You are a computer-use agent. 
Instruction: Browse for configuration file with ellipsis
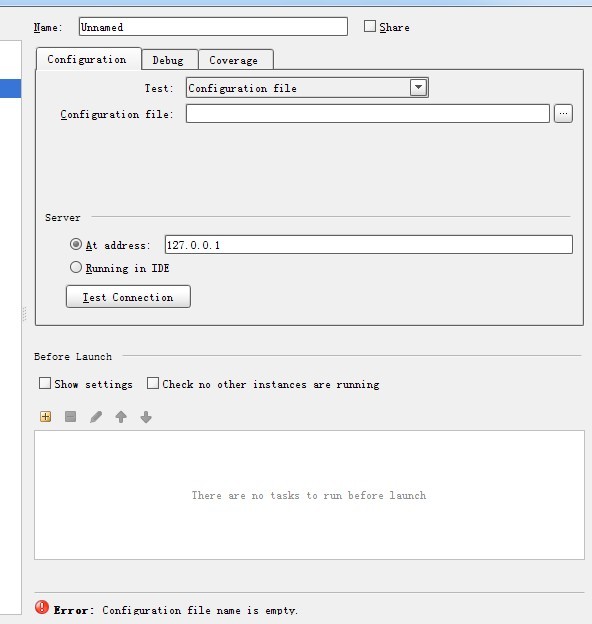tap(563, 114)
